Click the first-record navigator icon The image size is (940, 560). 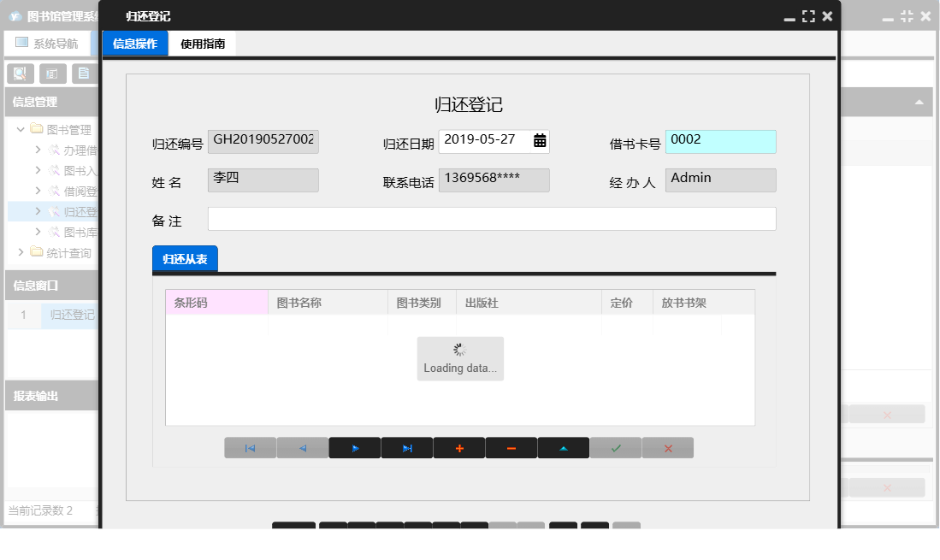[250, 447]
